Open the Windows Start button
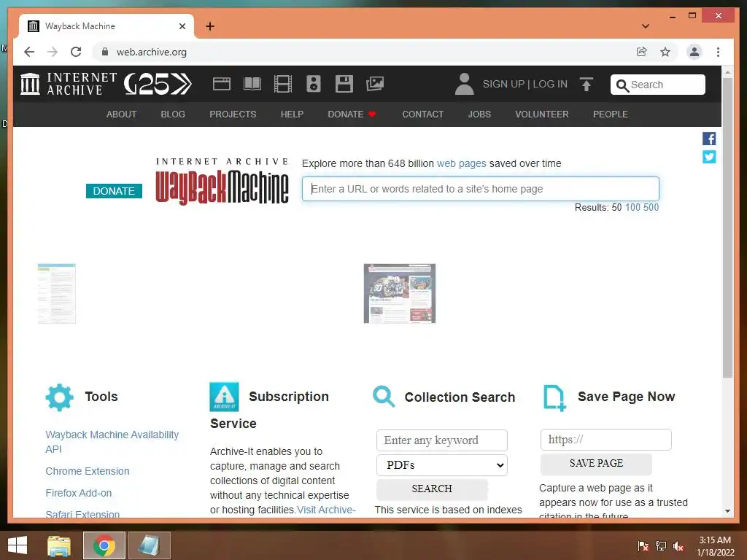Viewport: 747px width, 560px height. (x=18, y=545)
